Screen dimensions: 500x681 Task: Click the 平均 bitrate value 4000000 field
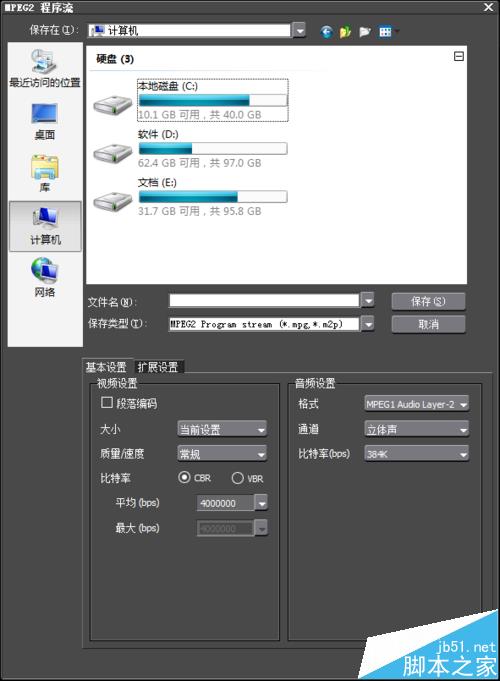pos(225,503)
